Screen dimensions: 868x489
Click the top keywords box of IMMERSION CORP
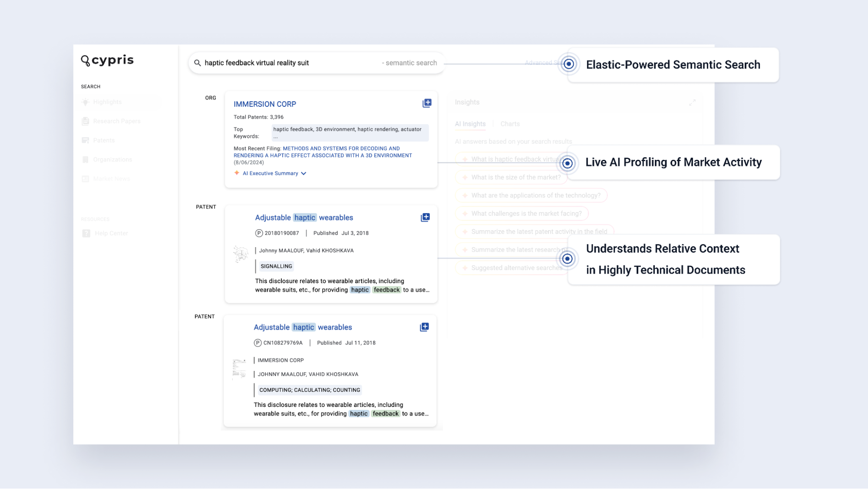click(350, 132)
